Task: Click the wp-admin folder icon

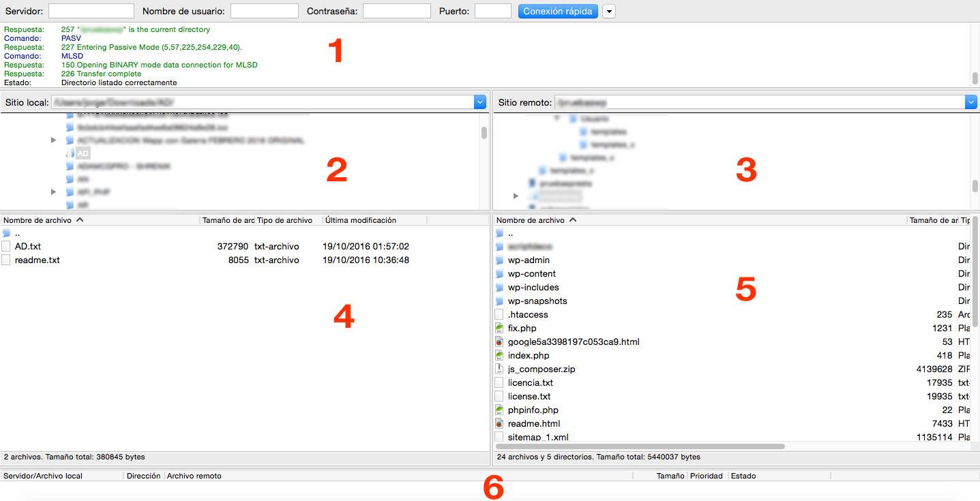Action: point(499,260)
